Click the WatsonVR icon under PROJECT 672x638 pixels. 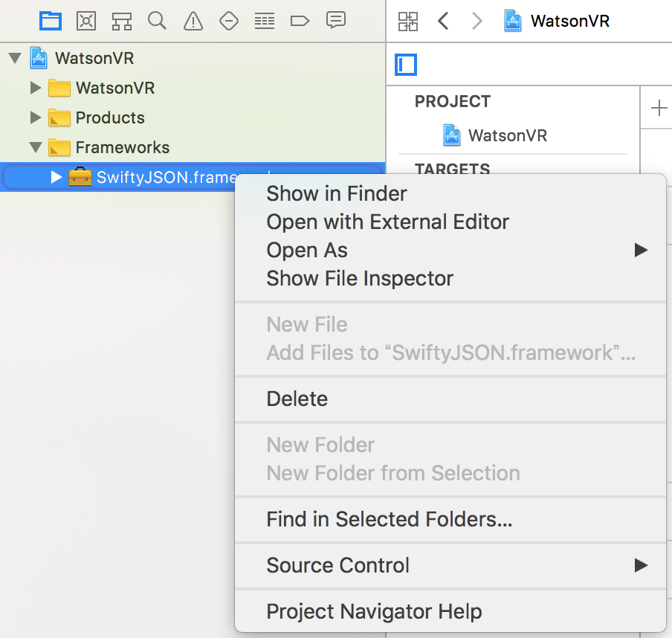(452, 135)
